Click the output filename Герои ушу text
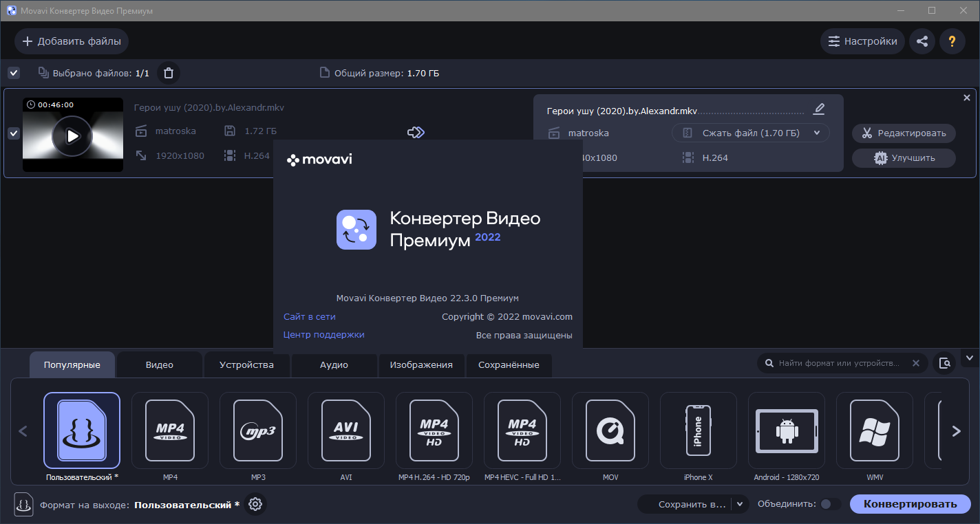 [x=621, y=110]
